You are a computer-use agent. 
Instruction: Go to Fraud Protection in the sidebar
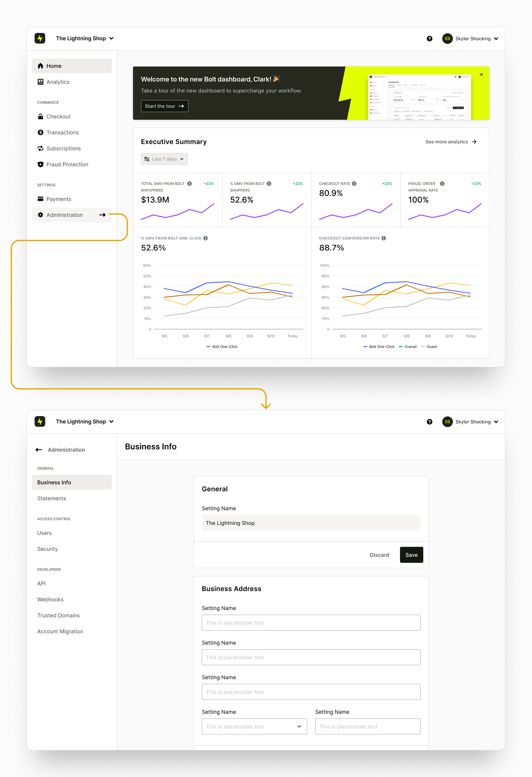(67, 165)
